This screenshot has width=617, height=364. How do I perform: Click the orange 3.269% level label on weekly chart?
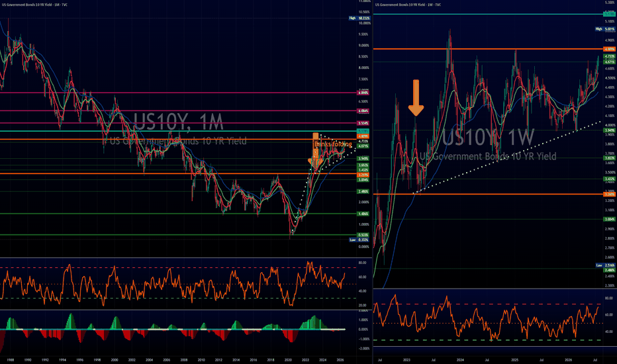pyautogui.click(x=610, y=194)
